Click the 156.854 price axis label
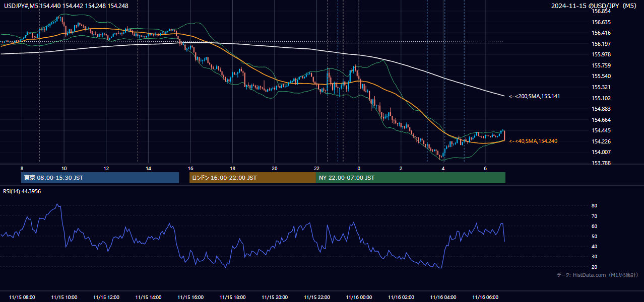The width and height of the screenshot is (644, 302). coord(601,11)
